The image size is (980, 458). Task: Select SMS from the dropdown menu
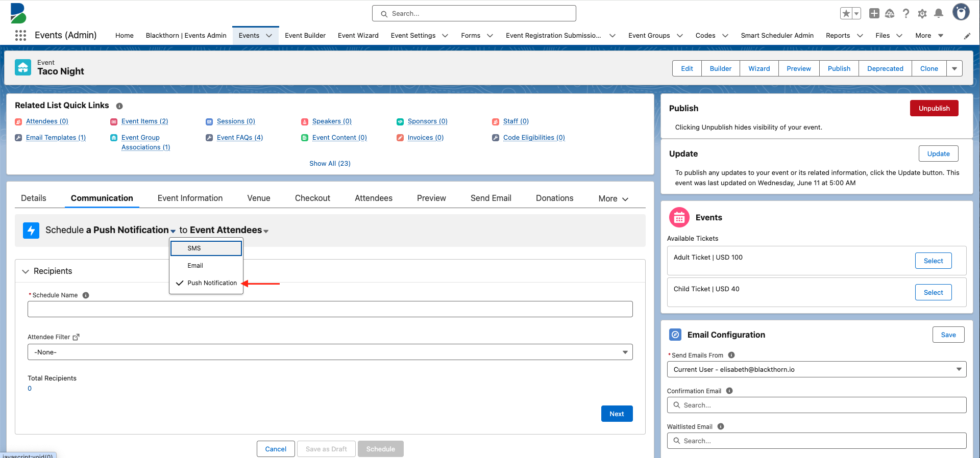tap(206, 248)
